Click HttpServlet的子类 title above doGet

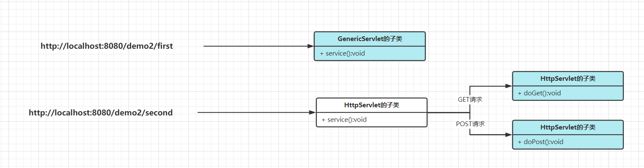[x=568, y=79]
